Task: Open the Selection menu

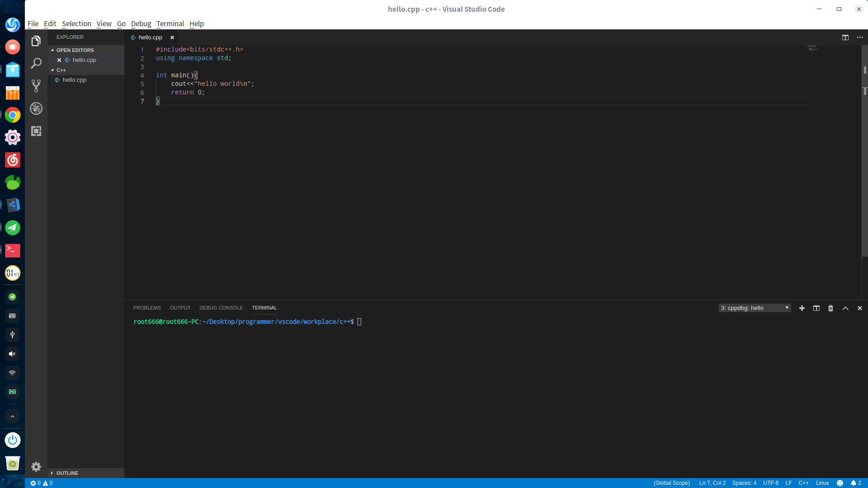Action: click(76, 23)
